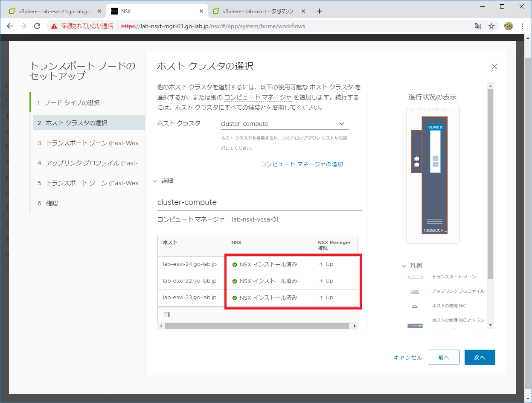
Task: Click the not-secure warning triangle icon
Action: pos(54,26)
